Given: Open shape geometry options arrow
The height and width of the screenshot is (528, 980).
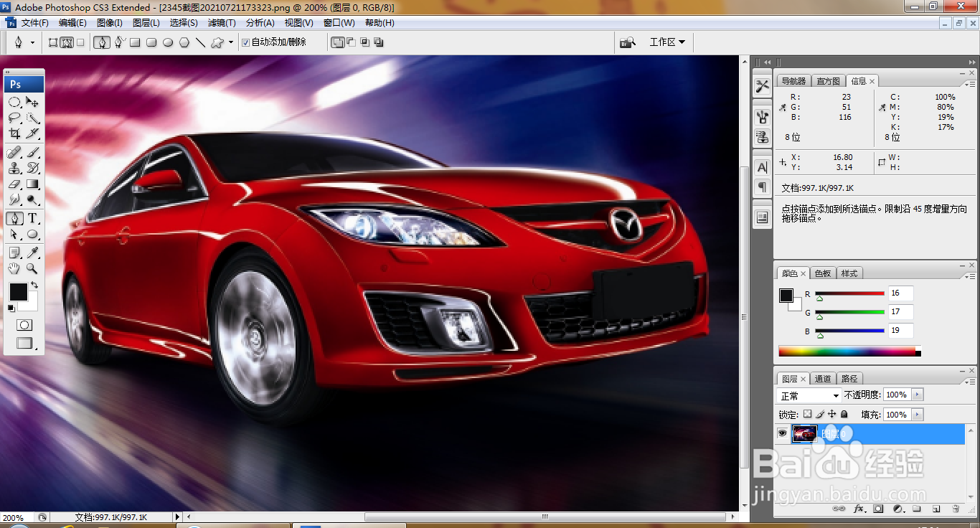Looking at the screenshot, I should (x=231, y=42).
